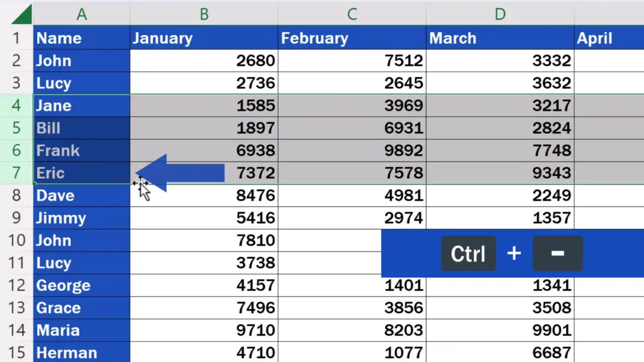Click the Name header cell
644x362 pixels.
81,38
